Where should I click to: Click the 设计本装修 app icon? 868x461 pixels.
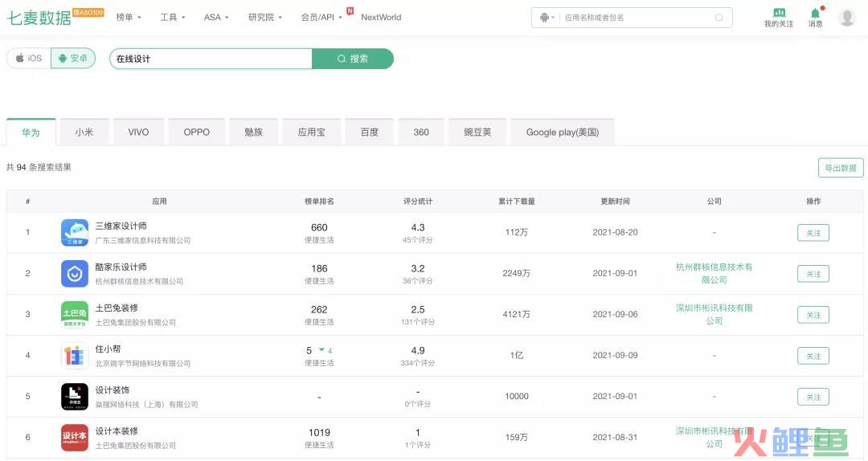(x=74, y=437)
